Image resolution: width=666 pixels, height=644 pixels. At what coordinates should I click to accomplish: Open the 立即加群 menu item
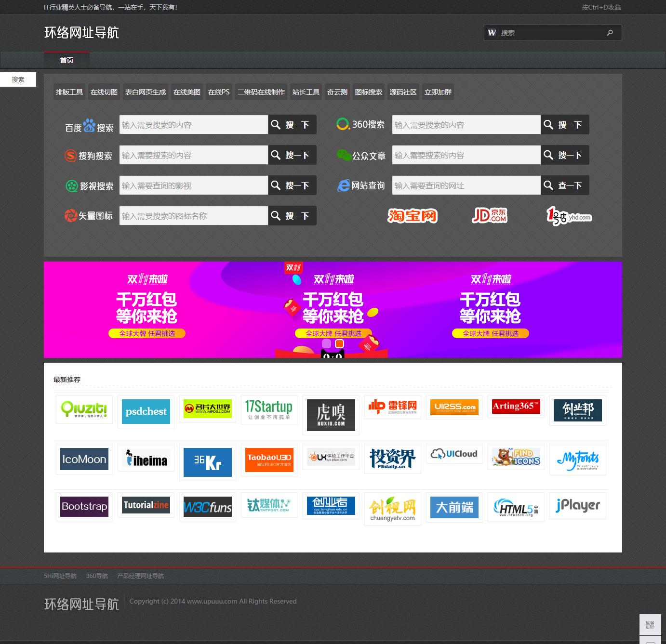pos(438,92)
